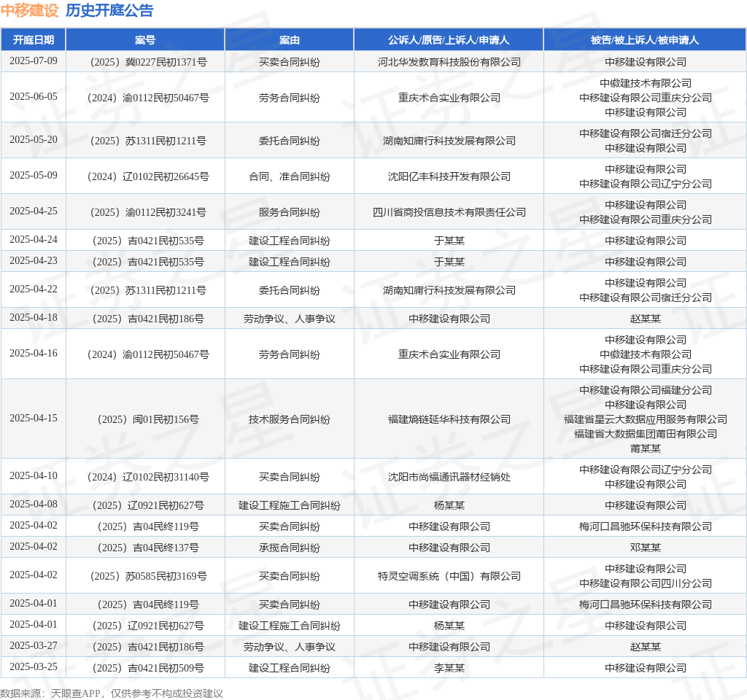747x700 pixels.
Task: Click 赵某某 in the 2025-04-18 row
Action: pyautogui.click(x=646, y=319)
